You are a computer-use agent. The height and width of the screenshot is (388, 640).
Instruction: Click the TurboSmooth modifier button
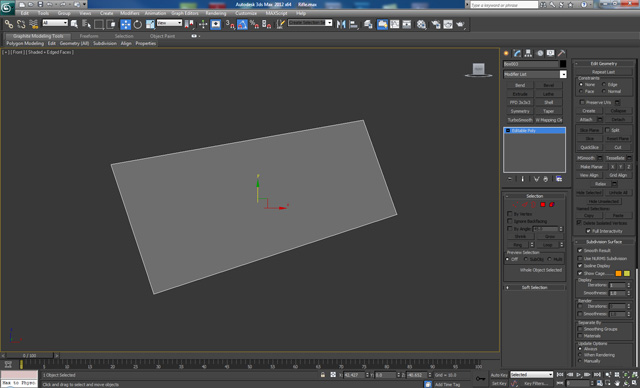pyautogui.click(x=520, y=120)
